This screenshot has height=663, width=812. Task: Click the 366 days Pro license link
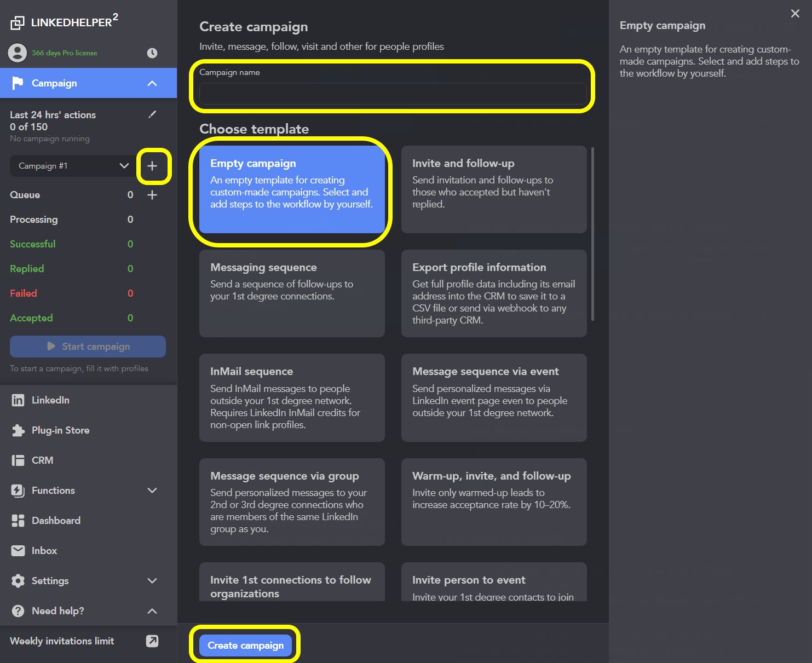[64, 53]
